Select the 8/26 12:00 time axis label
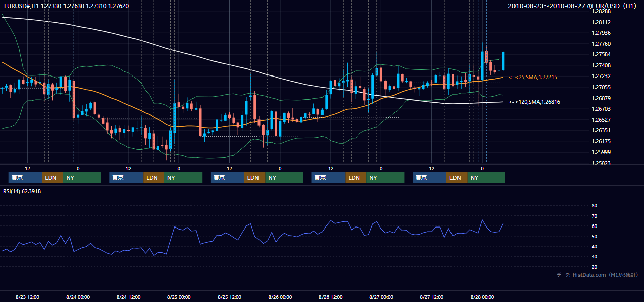The width and height of the screenshot is (644, 302). [330, 297]
